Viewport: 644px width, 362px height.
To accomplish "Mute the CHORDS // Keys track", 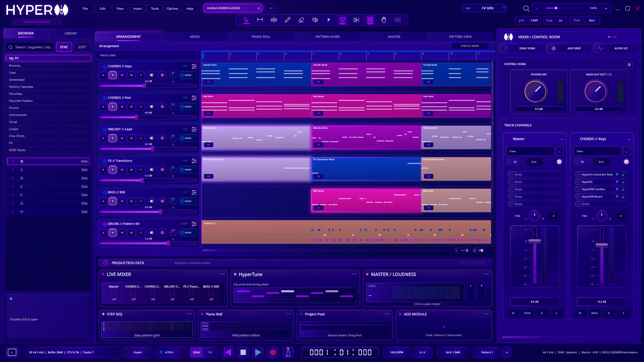I will click(x=131, y=75).
